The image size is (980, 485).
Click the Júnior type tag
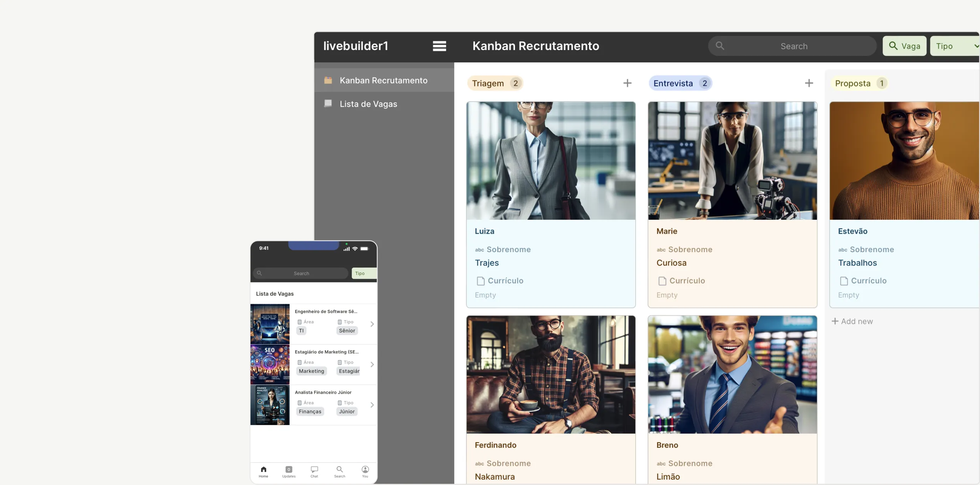pyautogui.click(x=347, y=411)
